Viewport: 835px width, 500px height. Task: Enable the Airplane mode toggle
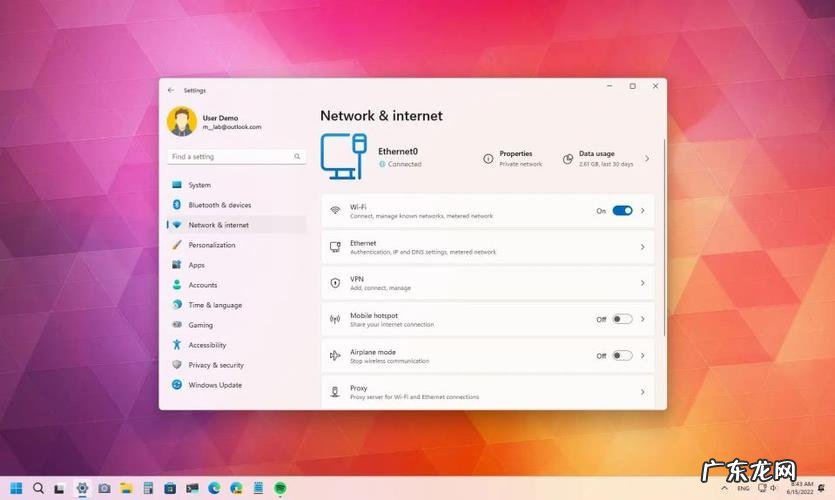click(622, 355)
